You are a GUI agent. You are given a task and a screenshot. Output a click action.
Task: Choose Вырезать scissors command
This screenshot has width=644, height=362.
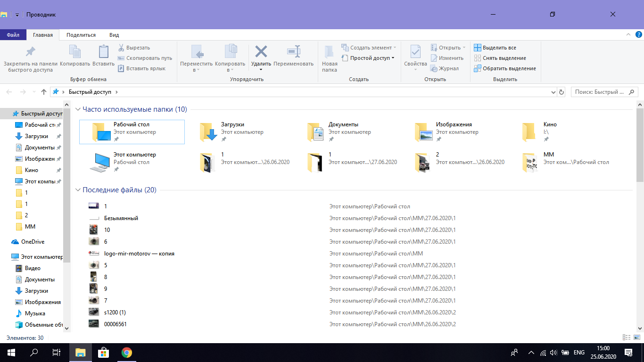[134, 48]
